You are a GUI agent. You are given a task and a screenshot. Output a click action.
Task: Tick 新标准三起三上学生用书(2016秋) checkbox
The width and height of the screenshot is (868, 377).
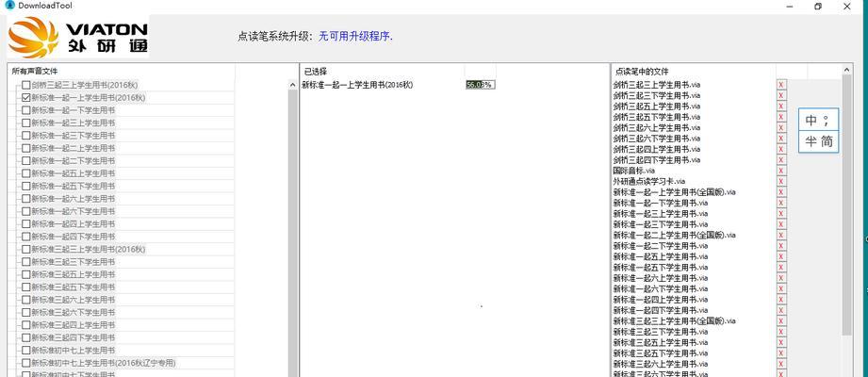pyautogui.click(x=26, y=249)
